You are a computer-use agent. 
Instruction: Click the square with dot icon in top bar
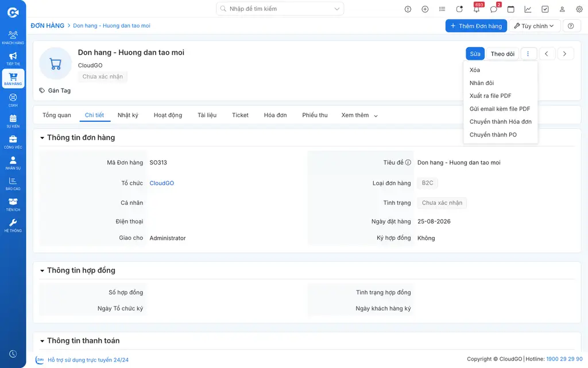pyautogui.click(x=459, y=9)
